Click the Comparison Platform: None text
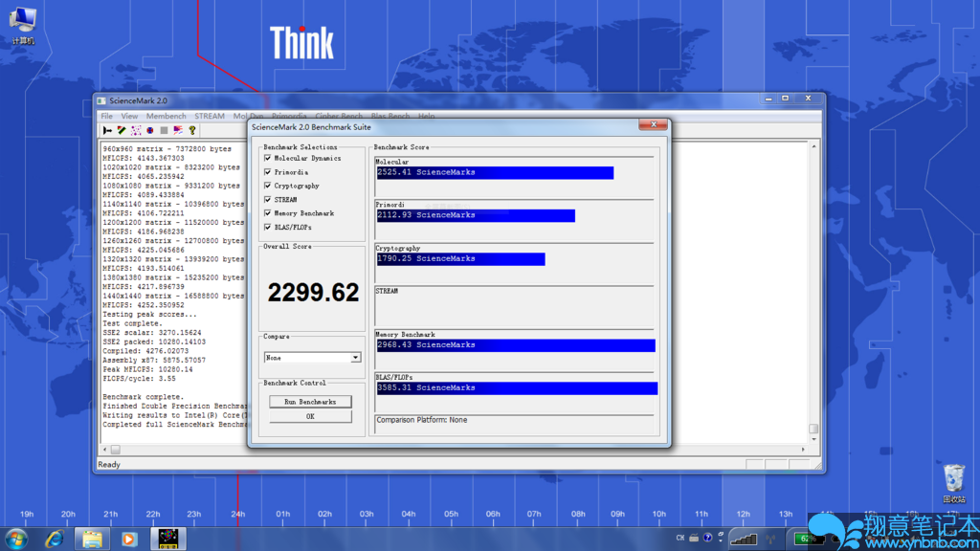This screenshot has width=980, height=551. tap(422, 421)
